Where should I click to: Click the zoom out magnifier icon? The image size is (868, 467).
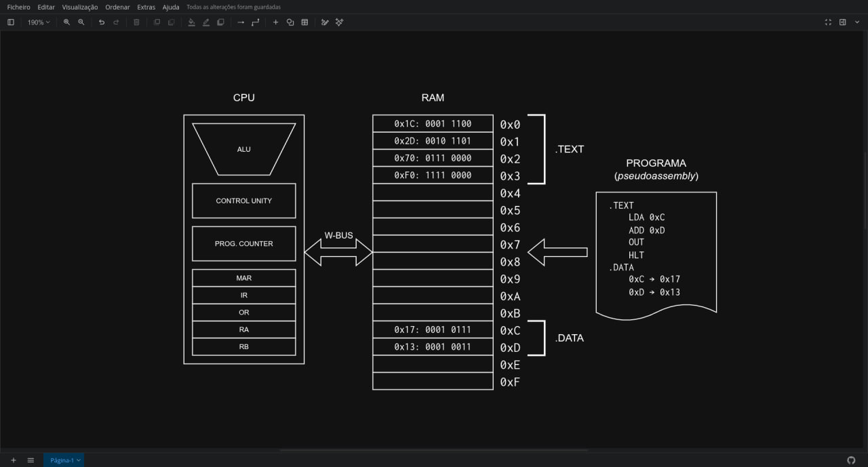coord(81,22)
